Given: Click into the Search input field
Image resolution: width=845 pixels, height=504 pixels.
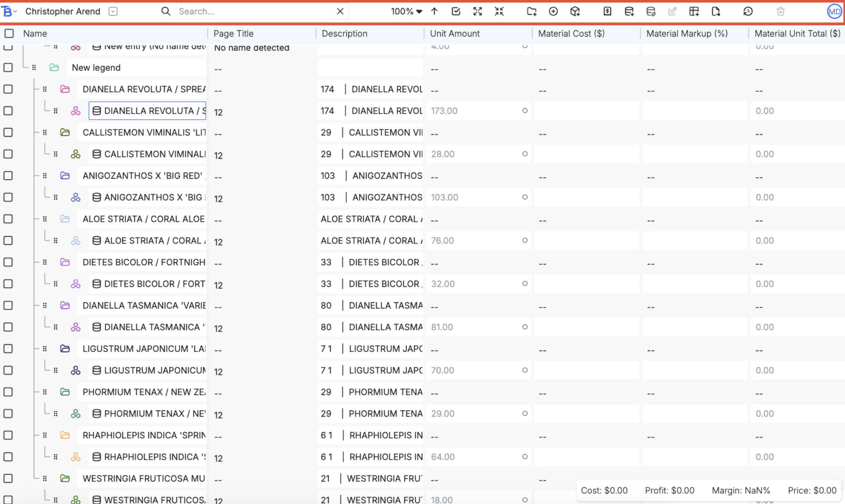Looking at the screenshot, I should click(x=256, y=11).
